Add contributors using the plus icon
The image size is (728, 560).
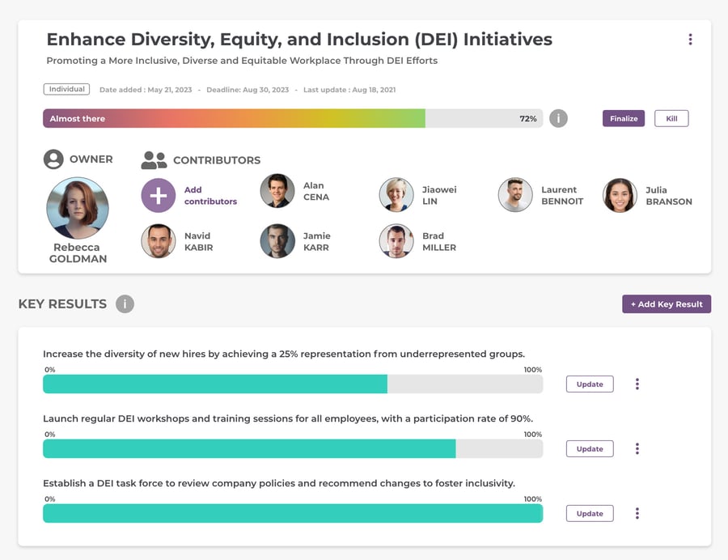point(159,195)
